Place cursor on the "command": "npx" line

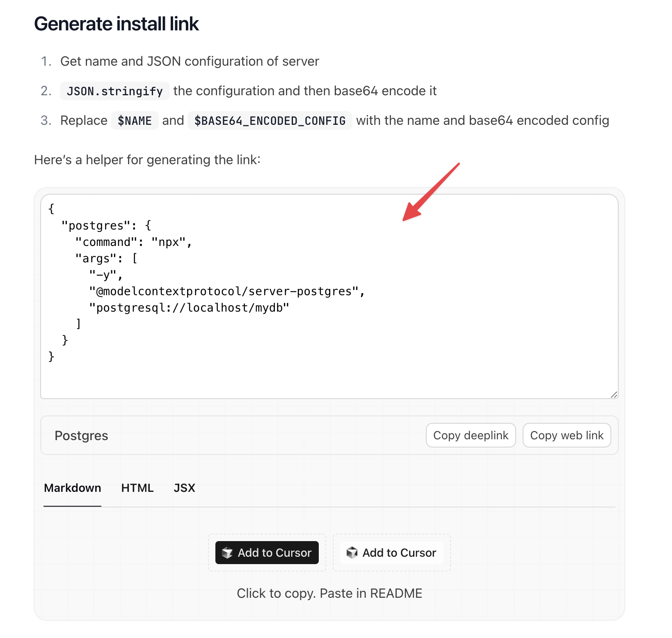click(x=134, y=242)
